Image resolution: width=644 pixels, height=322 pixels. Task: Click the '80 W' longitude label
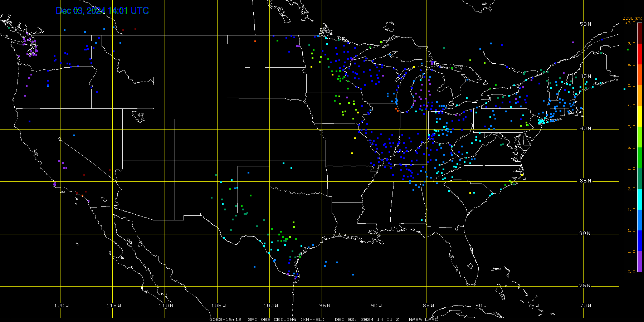pos(481,306)
